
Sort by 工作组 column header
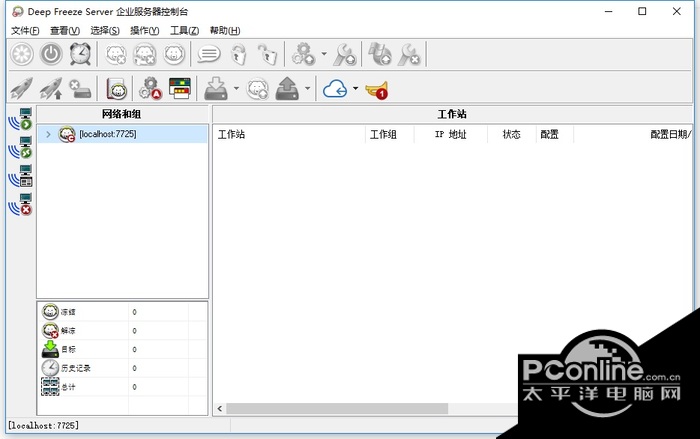click(x=390, y=134)
